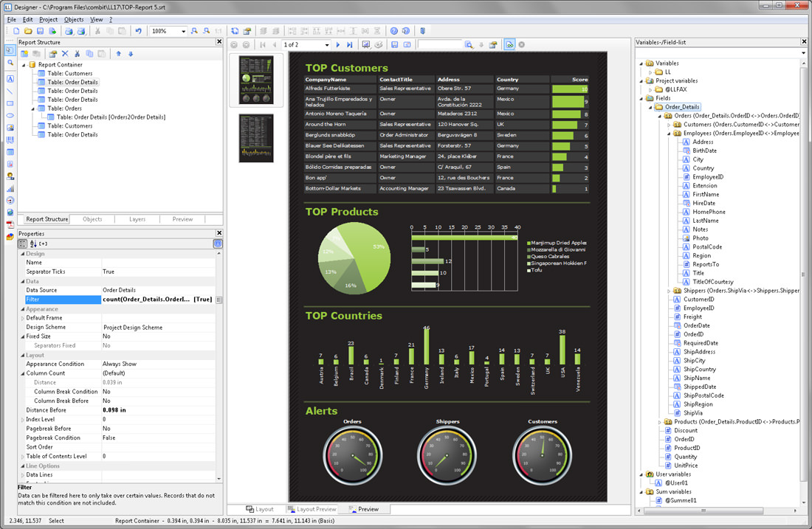Select the Line drawing tool

[10, 91]
